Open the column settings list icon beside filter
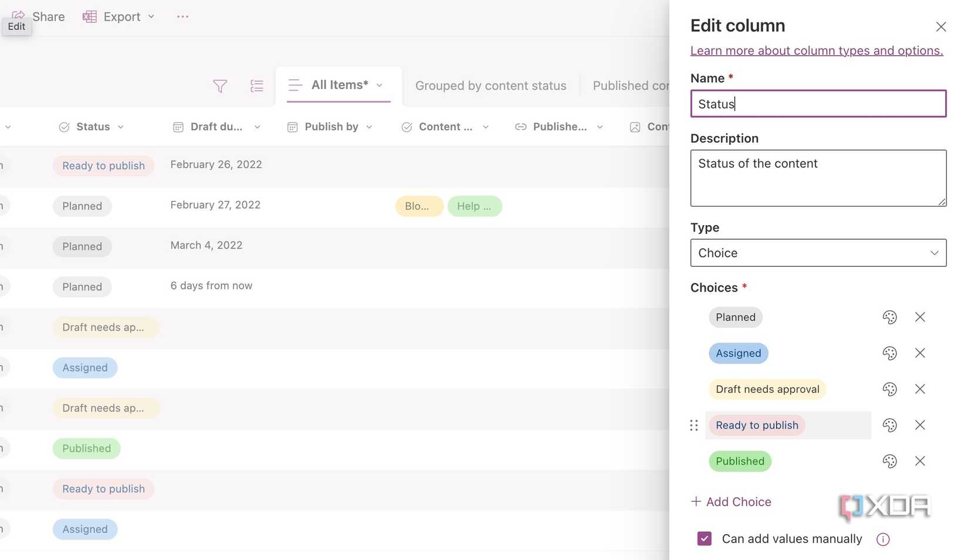The width and height of the screenshot is (968, 560). point(256,86)
